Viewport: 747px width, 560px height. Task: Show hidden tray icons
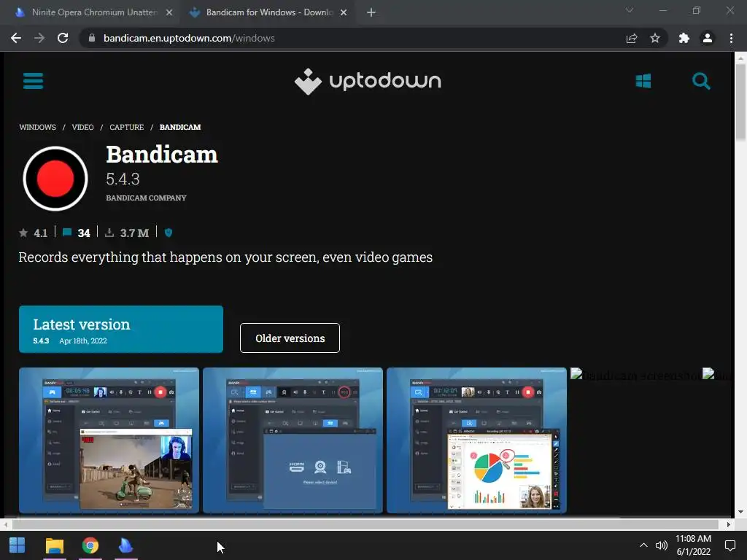(x=643, y=545)
